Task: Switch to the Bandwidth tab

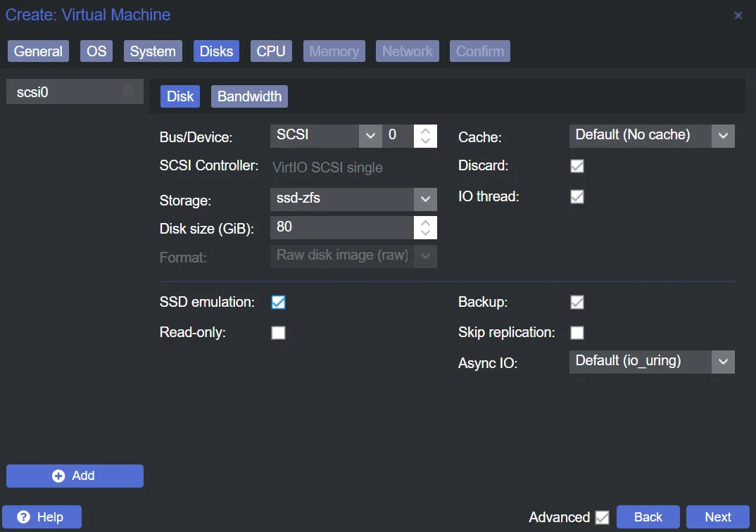Action: (x=249, y=96)
